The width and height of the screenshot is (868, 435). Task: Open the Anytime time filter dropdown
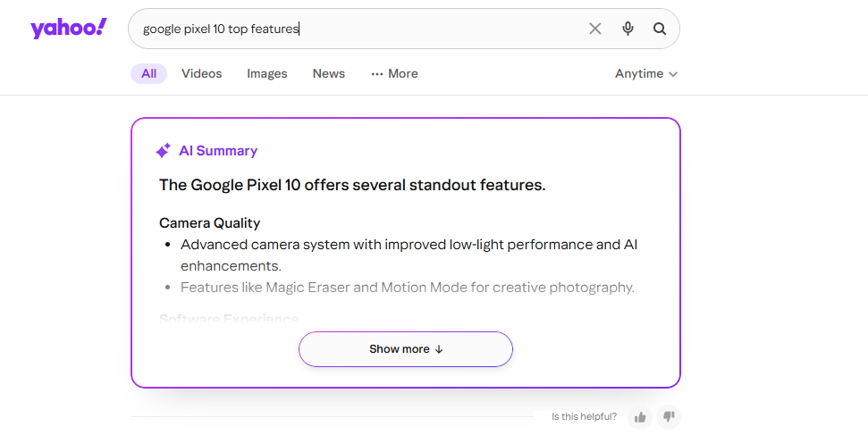645,74
